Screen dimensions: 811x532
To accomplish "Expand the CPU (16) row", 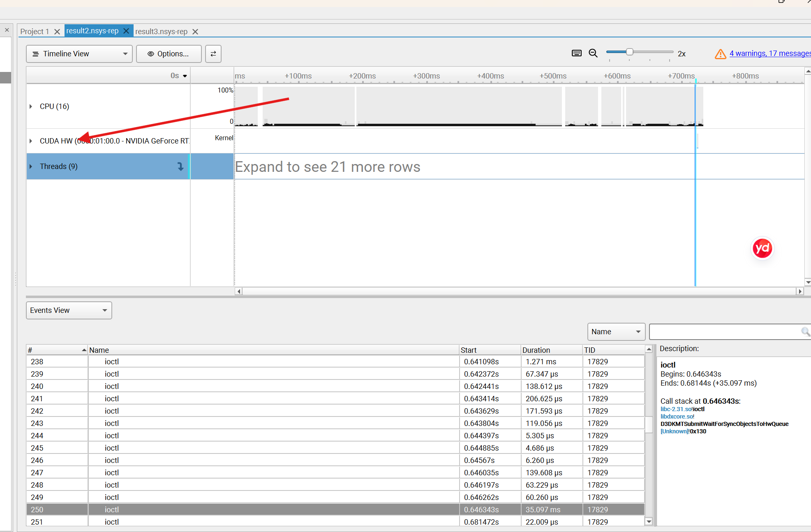I will tap(31, 106).
